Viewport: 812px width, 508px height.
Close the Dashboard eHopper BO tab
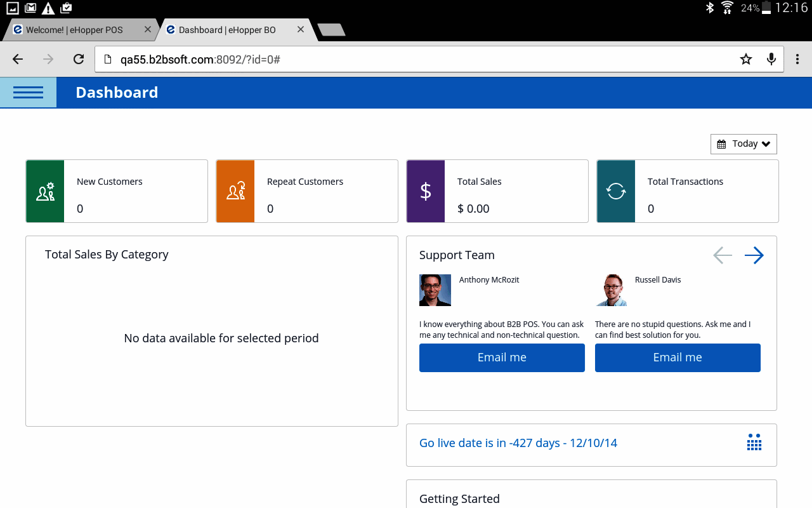(x=301, y=29)
